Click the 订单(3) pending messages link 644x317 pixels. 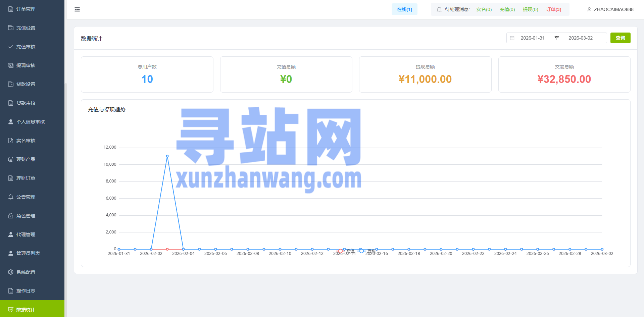click(553, 9)
